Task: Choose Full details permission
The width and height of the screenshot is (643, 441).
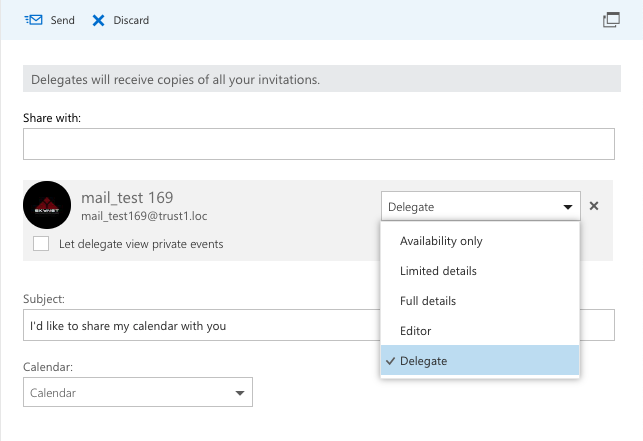Action: pos(480,301)
